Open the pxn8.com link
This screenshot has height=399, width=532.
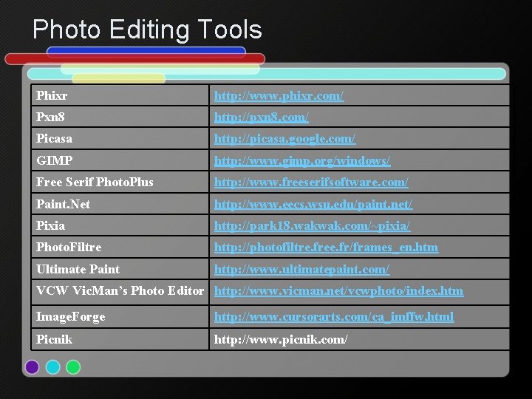tap(262, 117)
